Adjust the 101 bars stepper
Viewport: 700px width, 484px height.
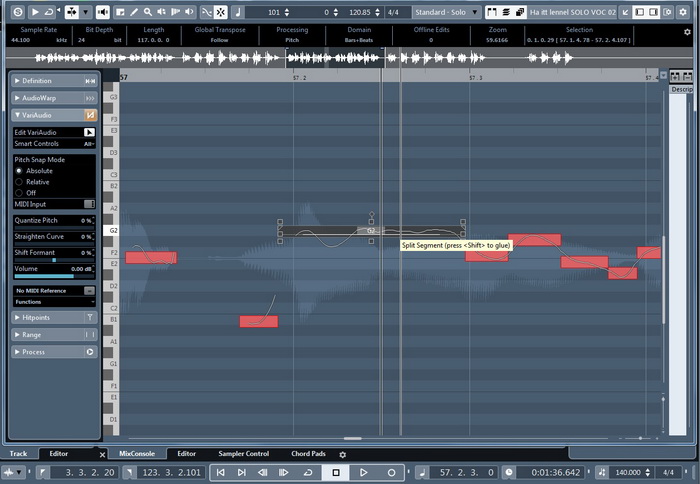pos(287,12)
